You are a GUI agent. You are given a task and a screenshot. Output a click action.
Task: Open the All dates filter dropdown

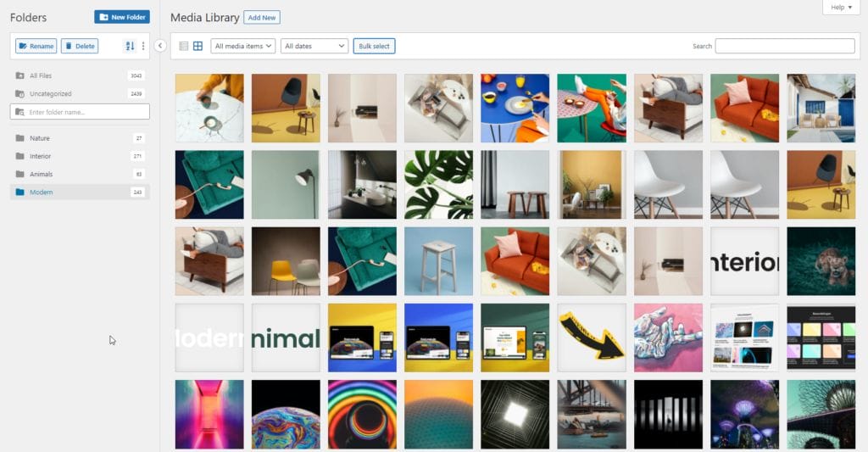[x=314, y=46]
